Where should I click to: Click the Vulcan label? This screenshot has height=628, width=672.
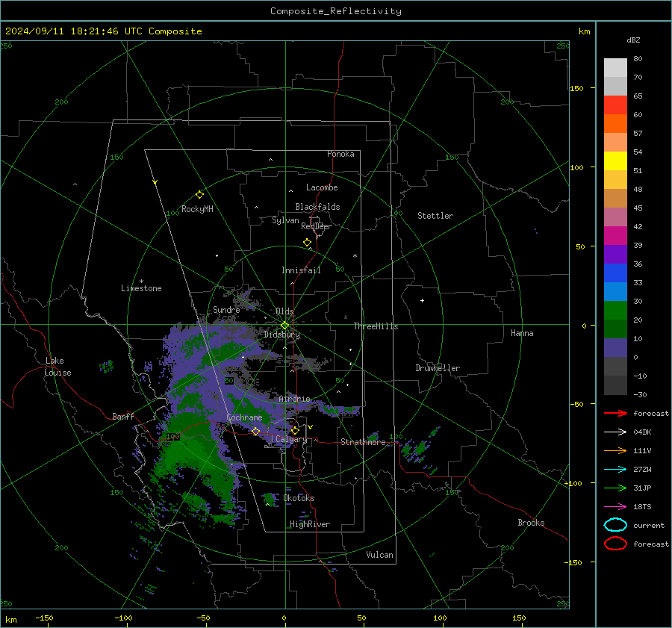click(x=380, y=555)
